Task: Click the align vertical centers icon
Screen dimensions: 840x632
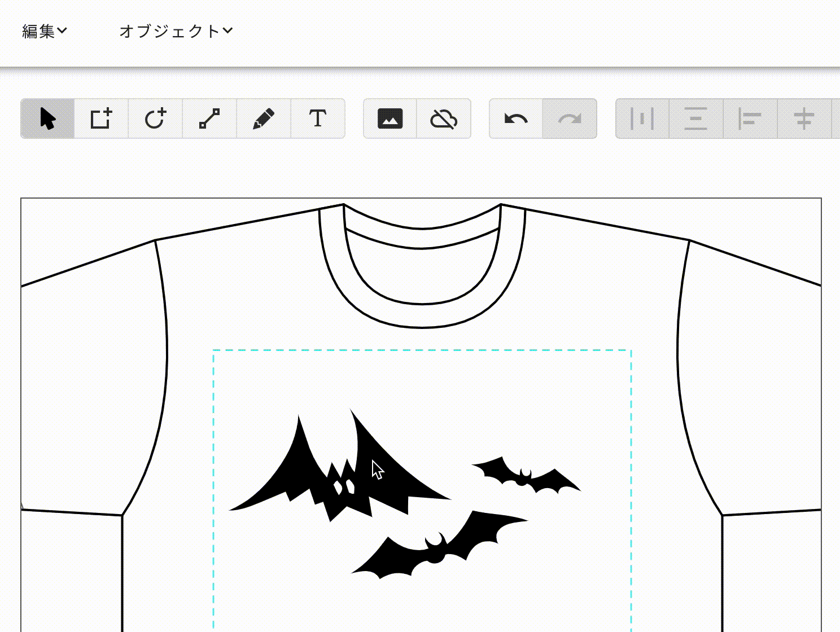Action: point(804,118)
